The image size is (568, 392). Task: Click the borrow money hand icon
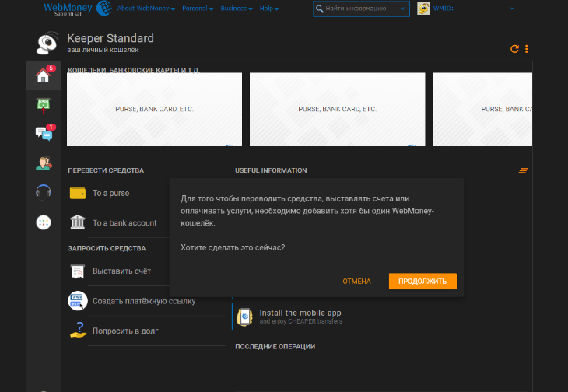tap(79, 330)
